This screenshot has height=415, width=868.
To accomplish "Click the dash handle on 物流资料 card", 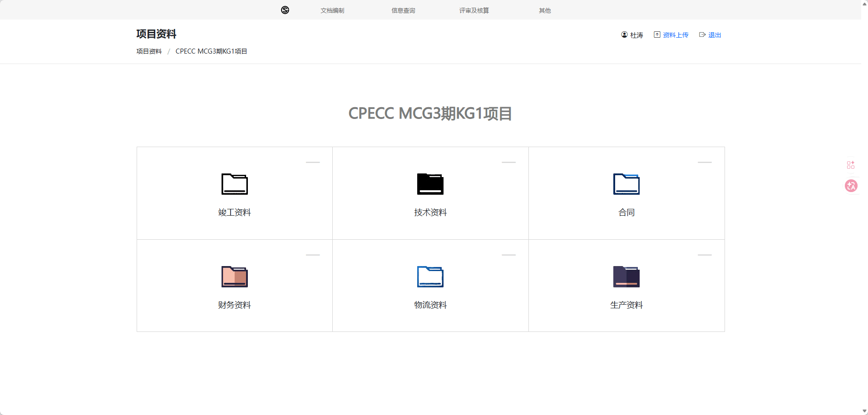I will coord(509,255).
